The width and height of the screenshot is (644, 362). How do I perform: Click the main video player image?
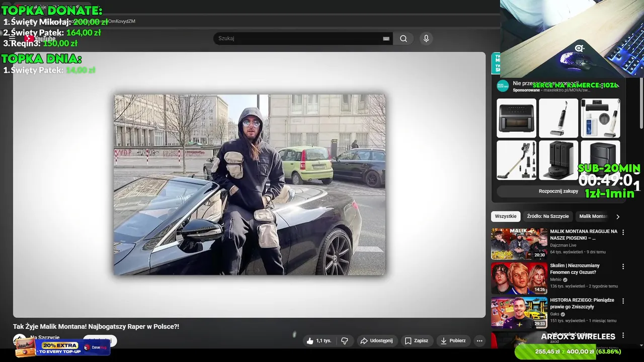click(250, 185)
